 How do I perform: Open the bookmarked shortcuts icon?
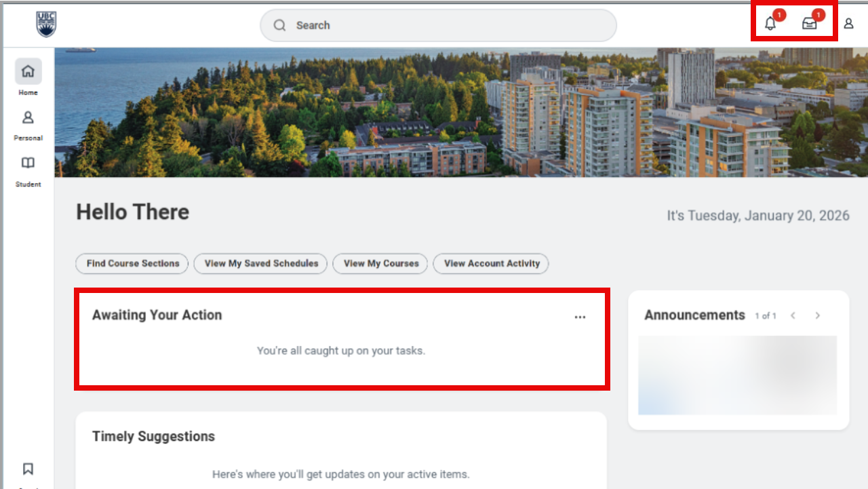(x=28, y=469)
